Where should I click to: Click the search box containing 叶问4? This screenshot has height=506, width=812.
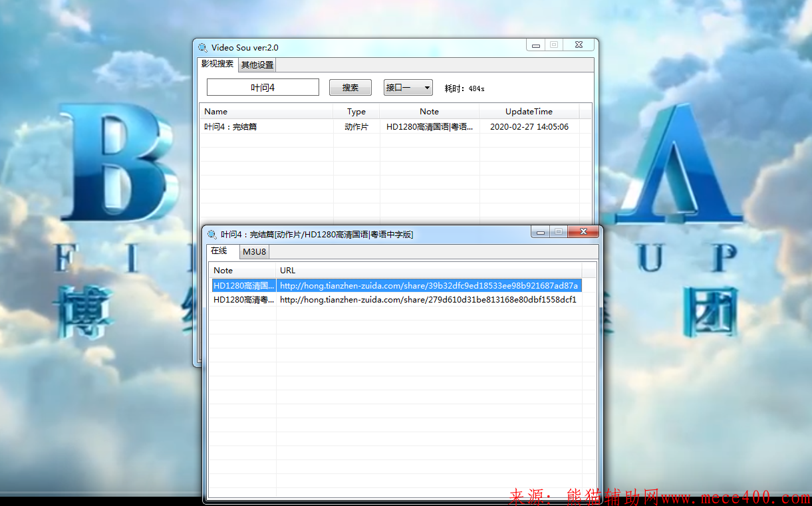[263, 88]
